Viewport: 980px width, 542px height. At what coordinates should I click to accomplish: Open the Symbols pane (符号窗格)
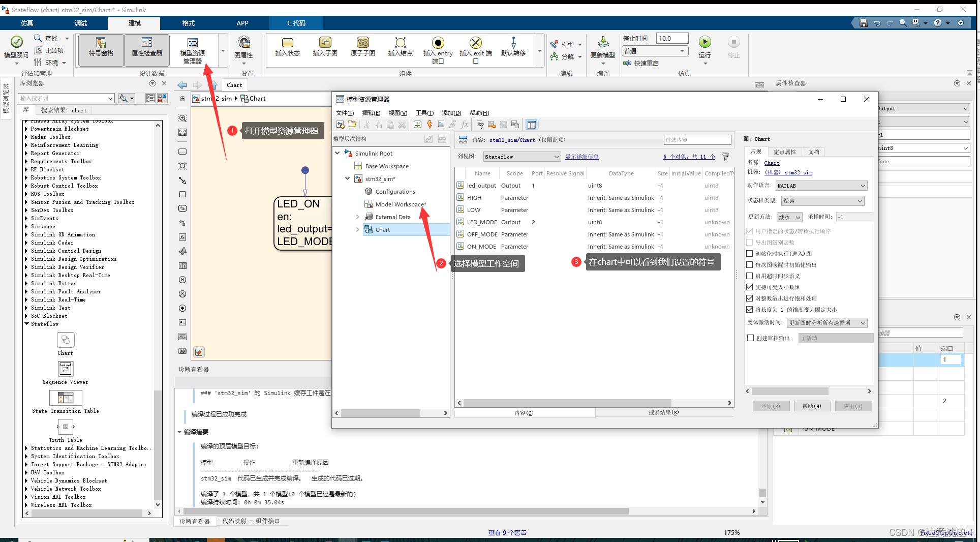[101, 50]
